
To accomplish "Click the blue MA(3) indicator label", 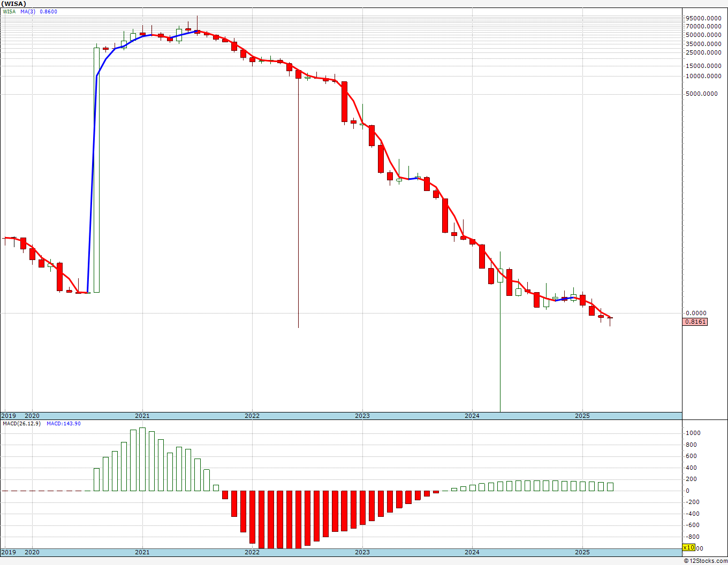I will point(28,11).
